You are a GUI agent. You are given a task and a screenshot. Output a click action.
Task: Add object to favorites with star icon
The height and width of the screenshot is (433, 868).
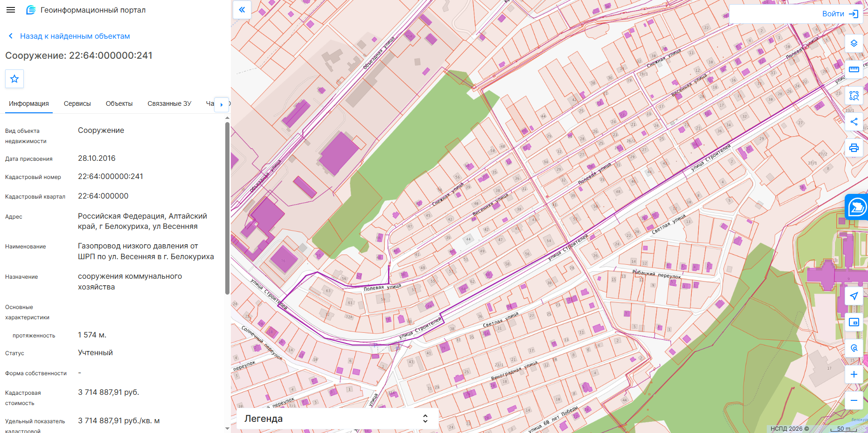(14, 79)
